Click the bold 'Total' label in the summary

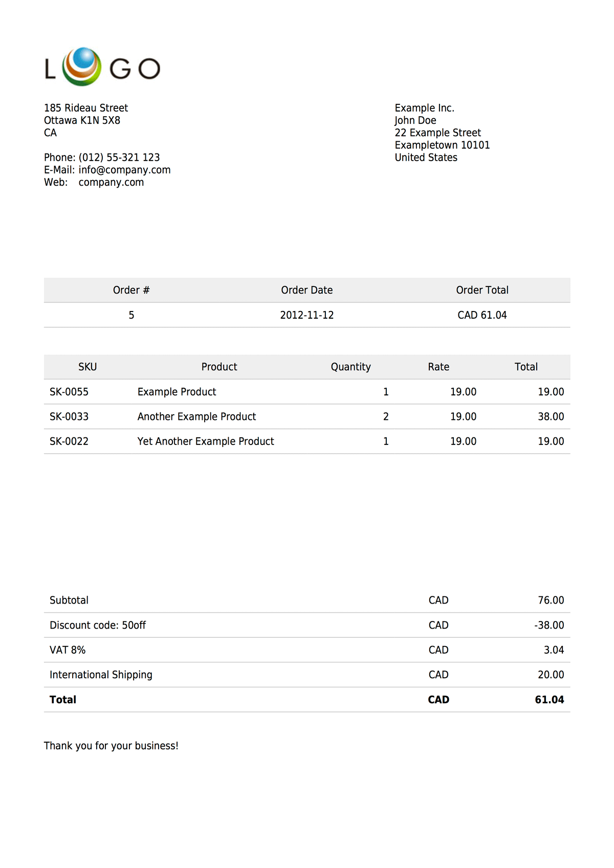pyautogui.click(x=63, y=700)
